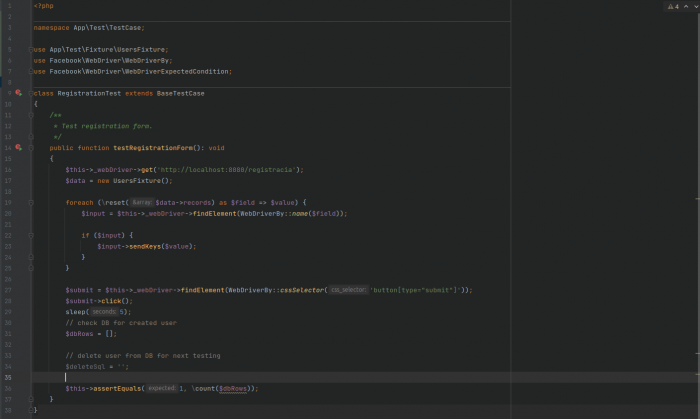Viewport: 700px width, 419px height.
Task: Click method end fold marker at line 37
Action: point(31,399)
